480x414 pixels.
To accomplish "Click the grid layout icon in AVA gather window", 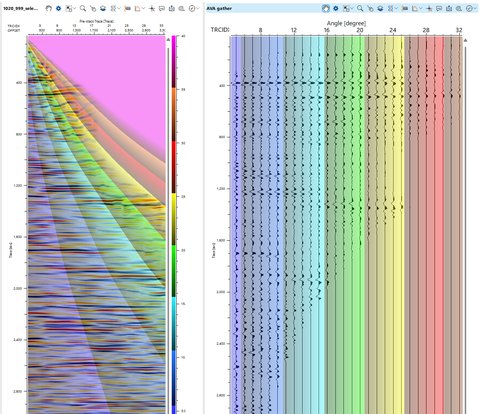I will pos(390,9).
